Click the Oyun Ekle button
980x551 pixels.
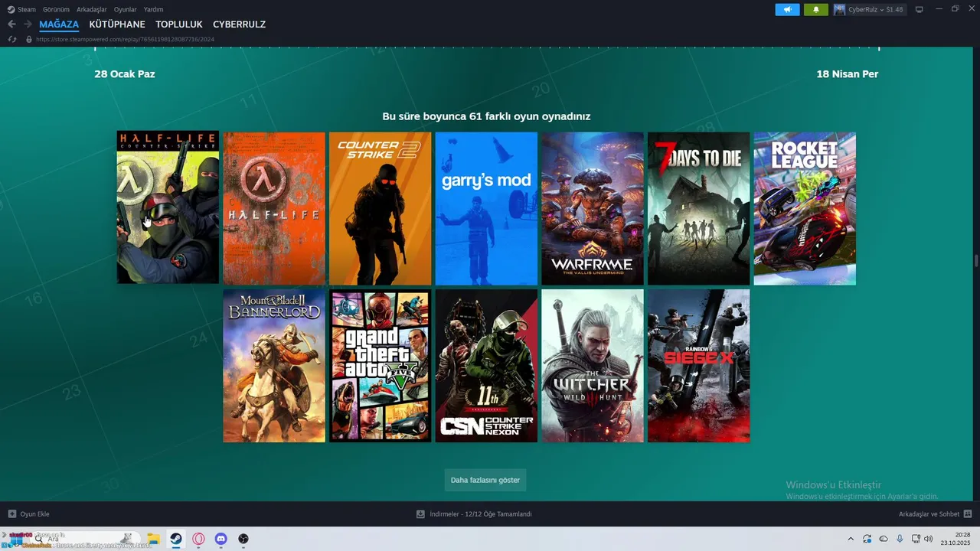point(29,514)
